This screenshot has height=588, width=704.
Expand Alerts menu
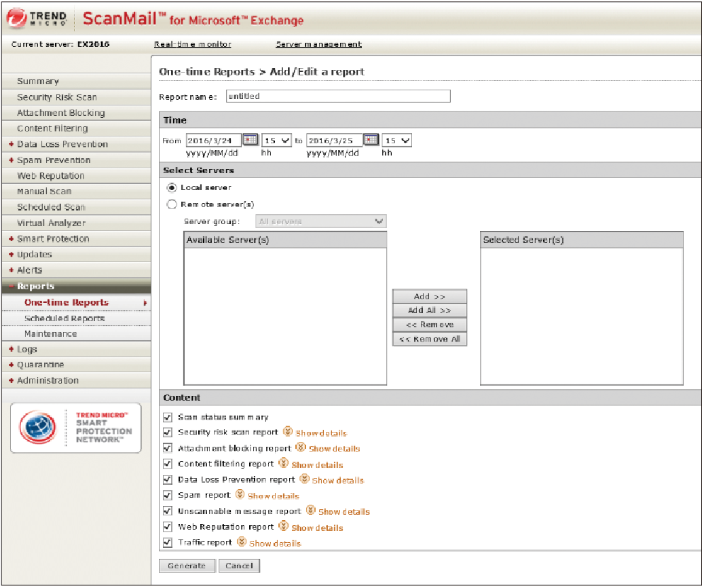[12, 270]
